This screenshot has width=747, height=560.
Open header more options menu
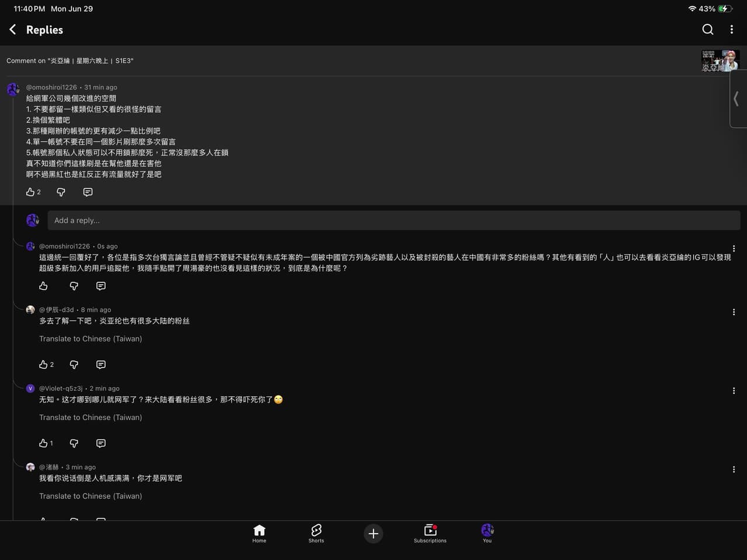coord(731,29)
